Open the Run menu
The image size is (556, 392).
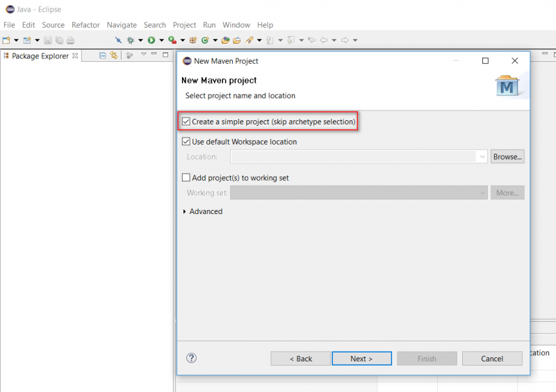click(209, 25)
